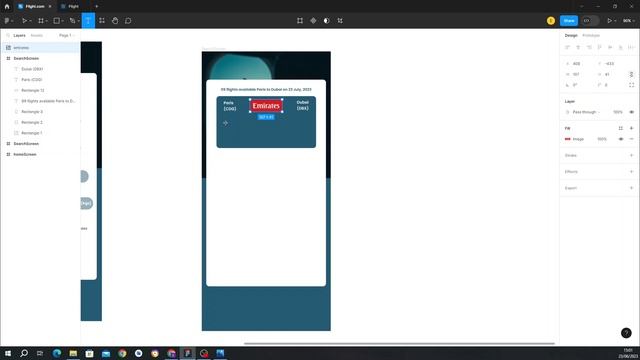Screen dimensions: 640x360
Task: Toggle Image fill visibility eye
Action: [x=620, y=139]
